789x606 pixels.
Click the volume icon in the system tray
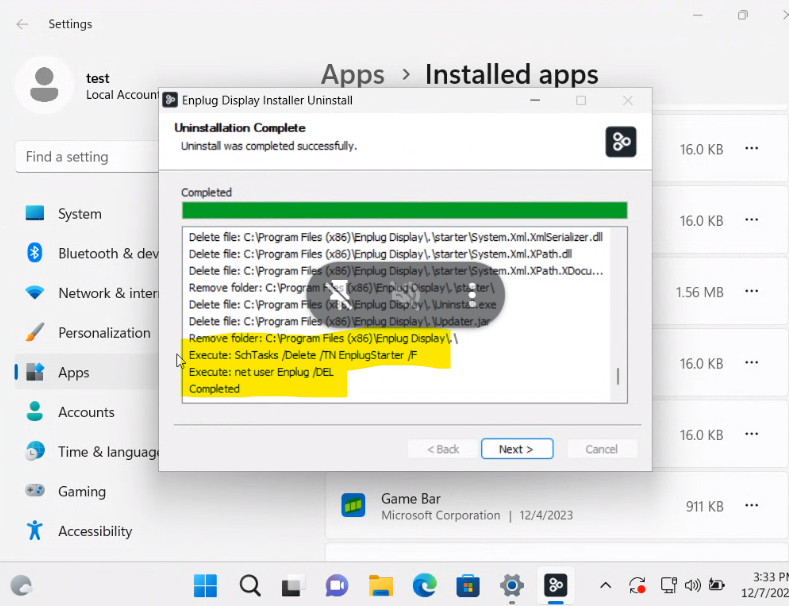point(693,585)
